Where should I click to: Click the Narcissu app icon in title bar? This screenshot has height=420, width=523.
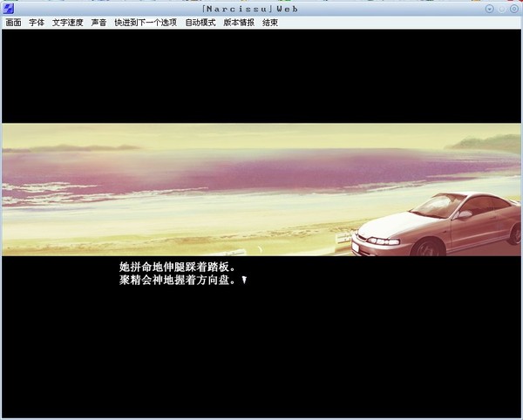[x=8, y=9]
